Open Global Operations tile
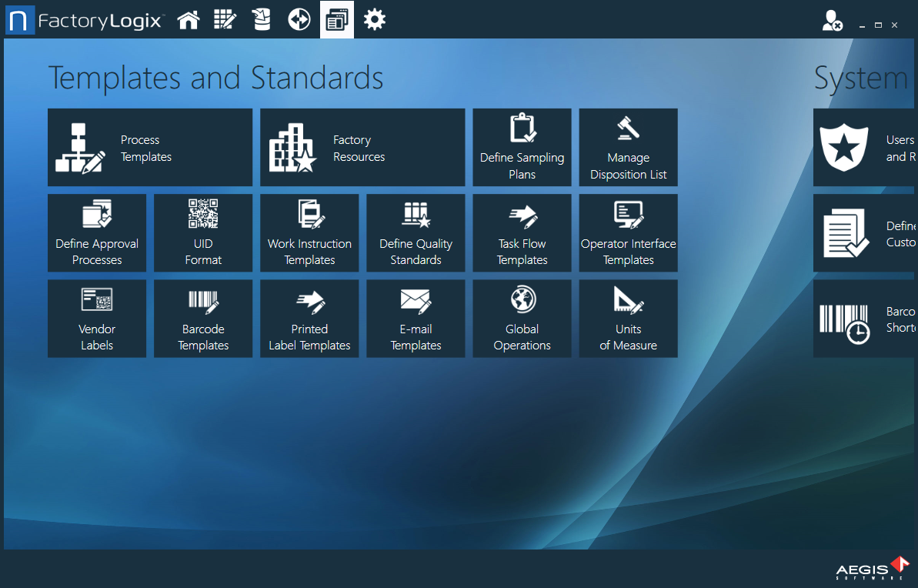 pos(522,319)
